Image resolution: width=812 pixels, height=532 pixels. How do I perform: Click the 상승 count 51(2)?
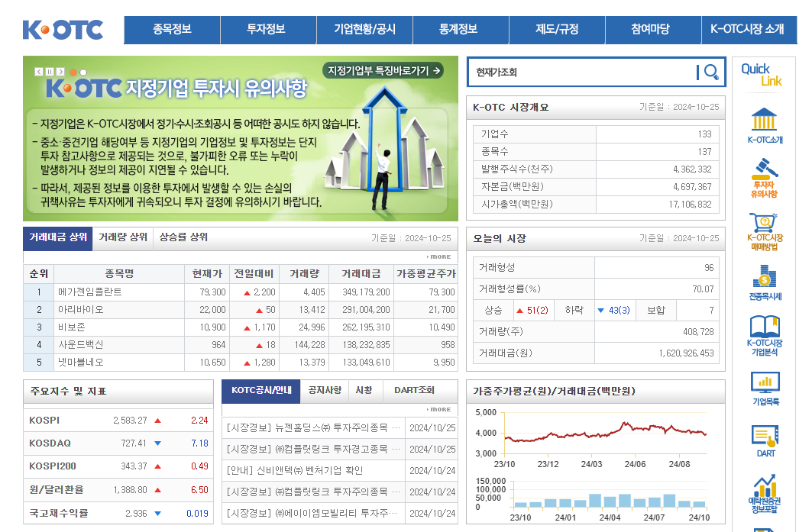coord(538,310)
